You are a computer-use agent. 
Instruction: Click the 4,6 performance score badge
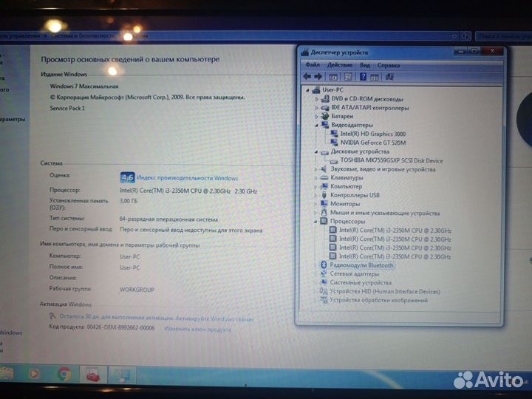coord(127,177)
